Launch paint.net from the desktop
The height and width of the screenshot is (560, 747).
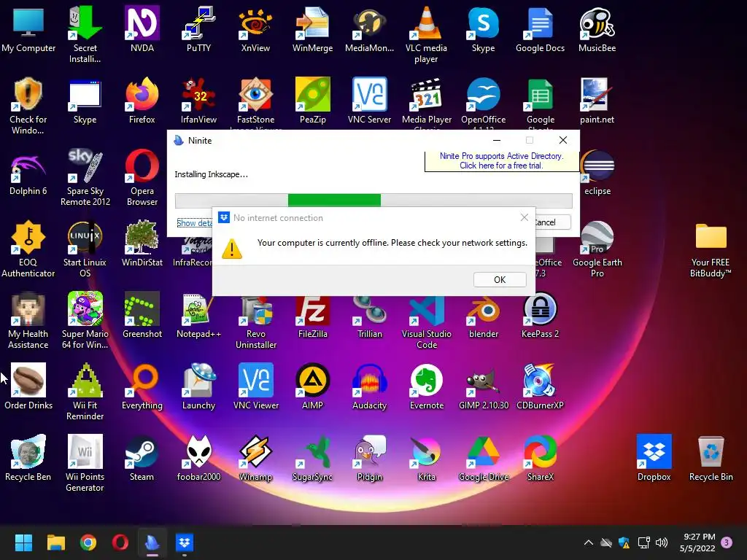pos(597,101)
